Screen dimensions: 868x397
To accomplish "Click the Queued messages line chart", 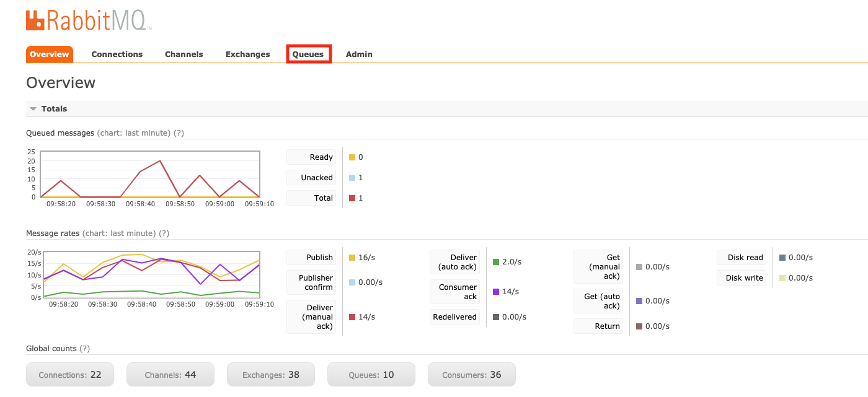I will click(149, 174).
